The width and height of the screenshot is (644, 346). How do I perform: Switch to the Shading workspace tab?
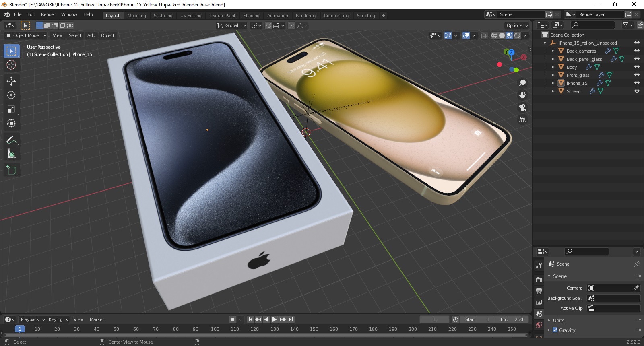251,16
